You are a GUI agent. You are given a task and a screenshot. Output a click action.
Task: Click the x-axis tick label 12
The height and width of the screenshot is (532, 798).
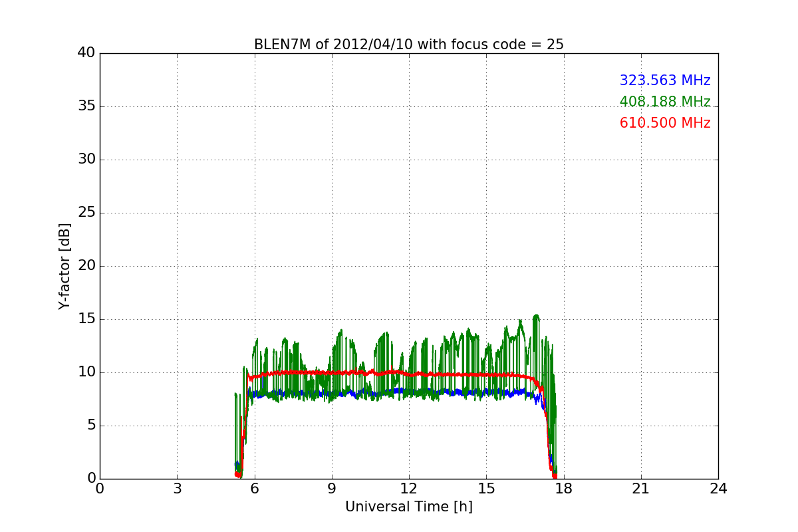(x=409, y=489)
